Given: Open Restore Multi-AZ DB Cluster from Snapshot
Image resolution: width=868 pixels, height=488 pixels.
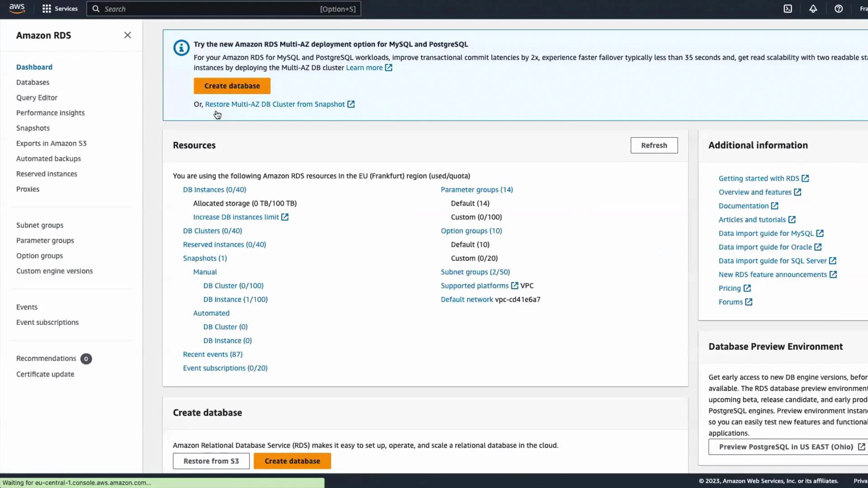Looking at the screenshot, I should pyautogui.click(x=275, y=104).
